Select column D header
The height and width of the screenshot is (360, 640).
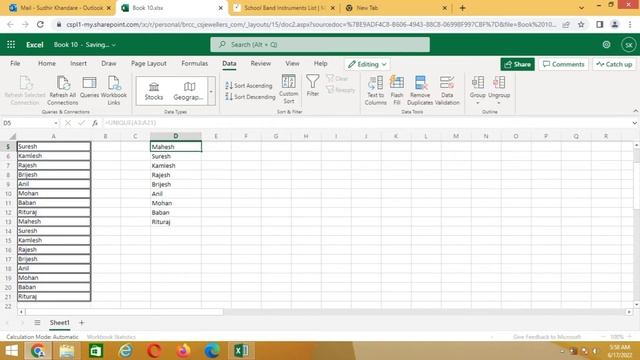[176, 136]
